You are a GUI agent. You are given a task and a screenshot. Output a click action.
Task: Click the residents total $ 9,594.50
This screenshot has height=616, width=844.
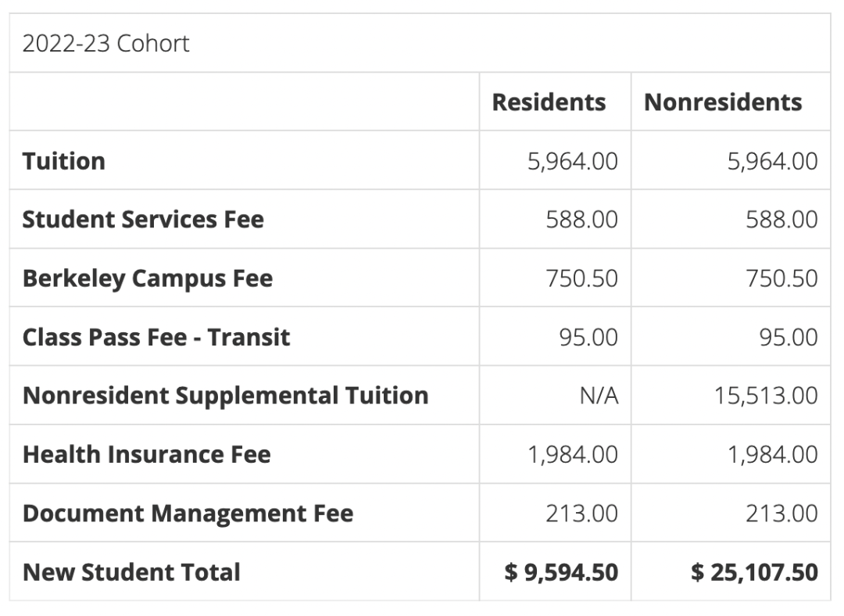pyautogui.click(x=561, y=572)
